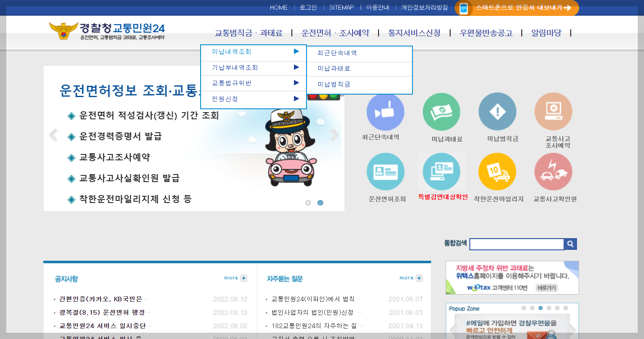Open the 운전면허조회 license card icon
Screen dimensions: 644x339
(x=385, y=172)
